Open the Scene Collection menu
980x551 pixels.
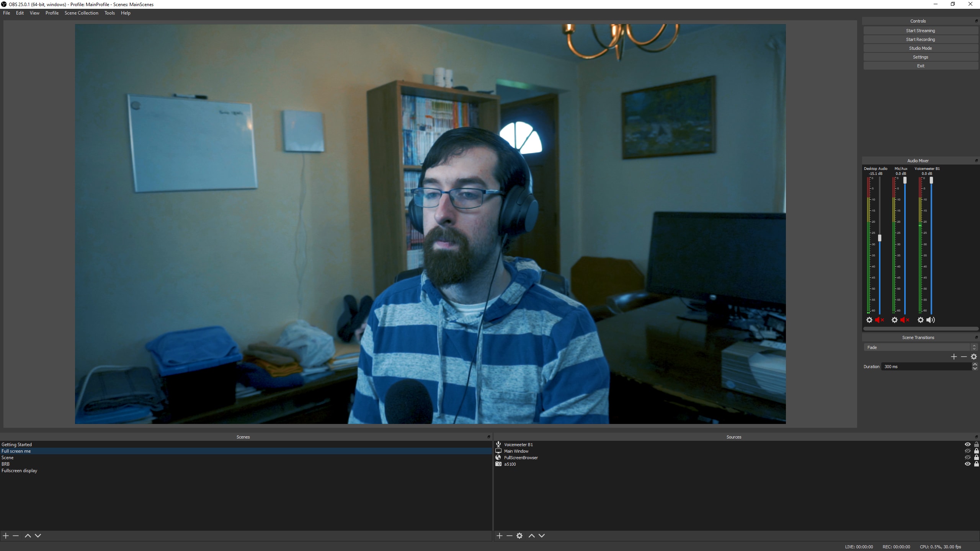[x=81, y=13]
